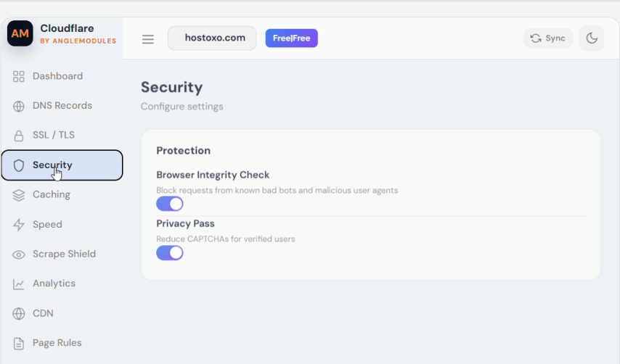Go to the DNS Records section

62,106
